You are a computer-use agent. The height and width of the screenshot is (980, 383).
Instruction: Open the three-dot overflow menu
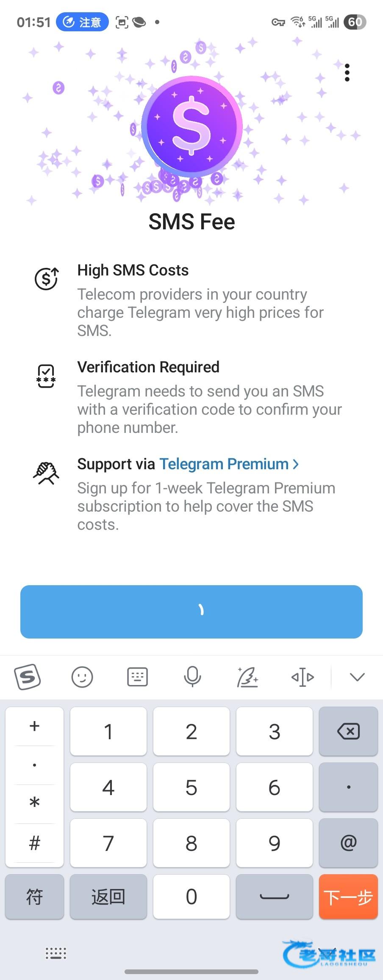click(x=347, y=73)
